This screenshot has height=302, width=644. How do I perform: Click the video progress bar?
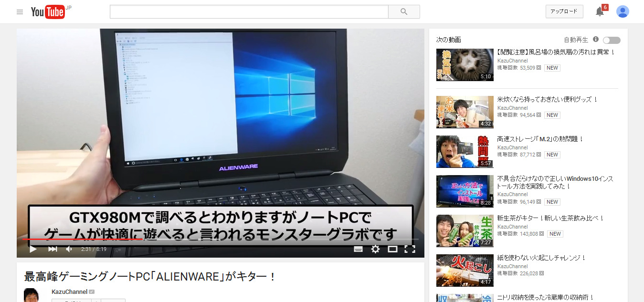(221, 239)
